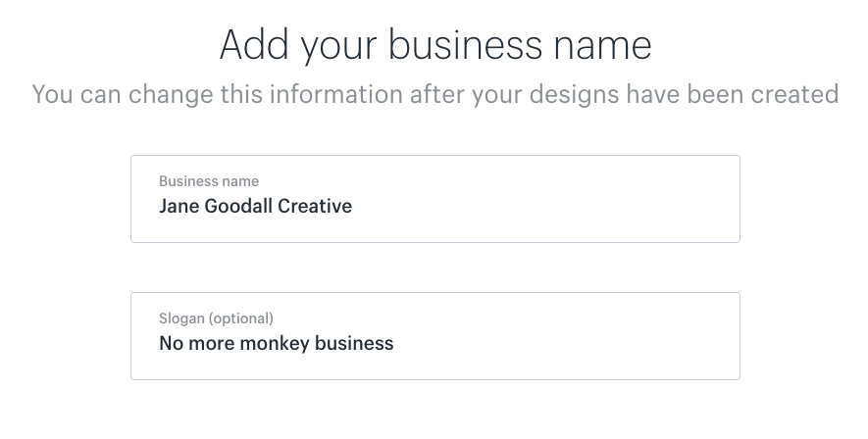The image size is (868, 439).
Task: Click the "Add your business name" heading
Action: coord(435,45)
